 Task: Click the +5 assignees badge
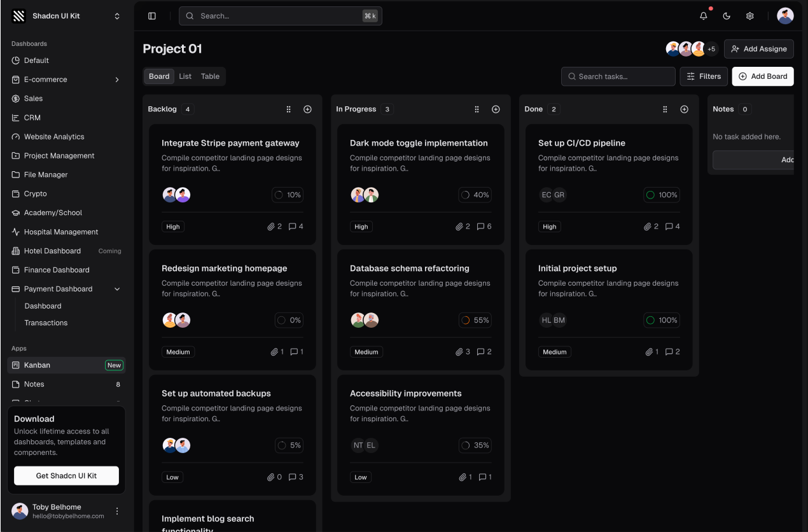[x=711, y=49]
